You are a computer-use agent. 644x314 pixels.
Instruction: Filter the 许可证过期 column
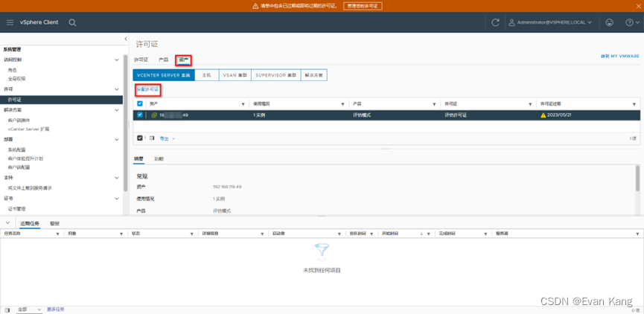tap(634, 104)
